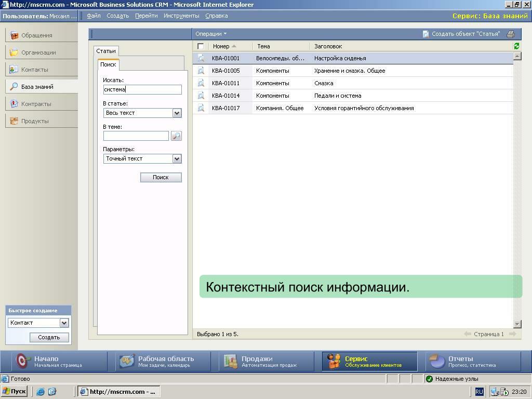Click the Сервис people icon
The width and height of the screenshot is (532, 399).
pyautogui.click(x=334, y=362)
